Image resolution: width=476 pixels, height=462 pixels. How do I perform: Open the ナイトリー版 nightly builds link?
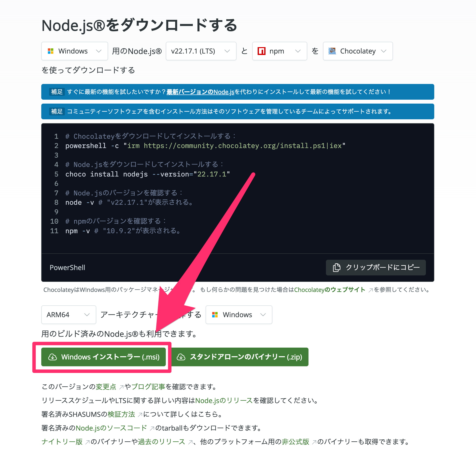[61, 442]
